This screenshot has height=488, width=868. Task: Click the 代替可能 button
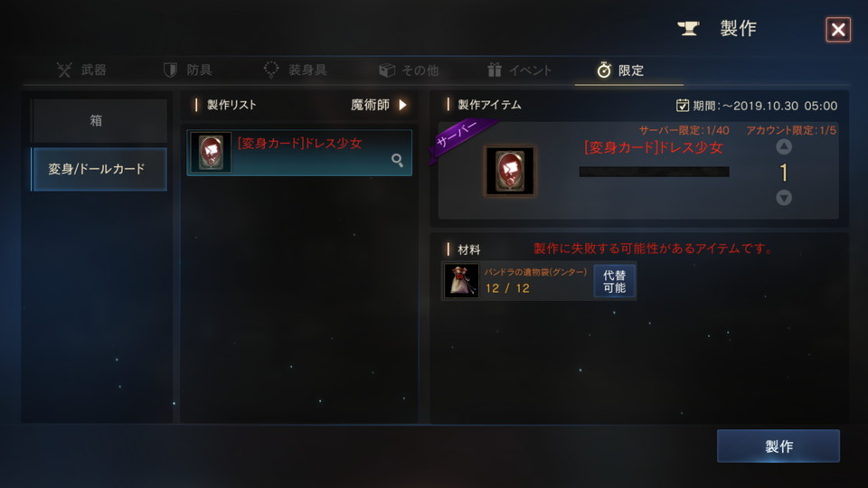click(615, 281)
